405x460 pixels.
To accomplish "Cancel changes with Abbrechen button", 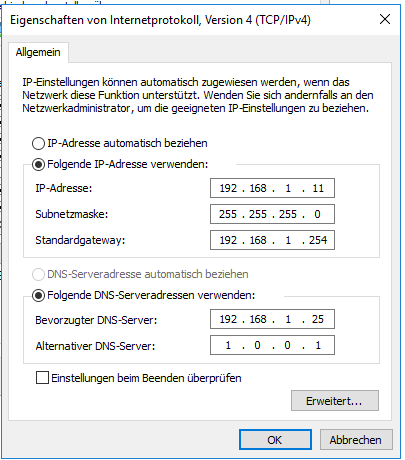I will click(356, 440).
